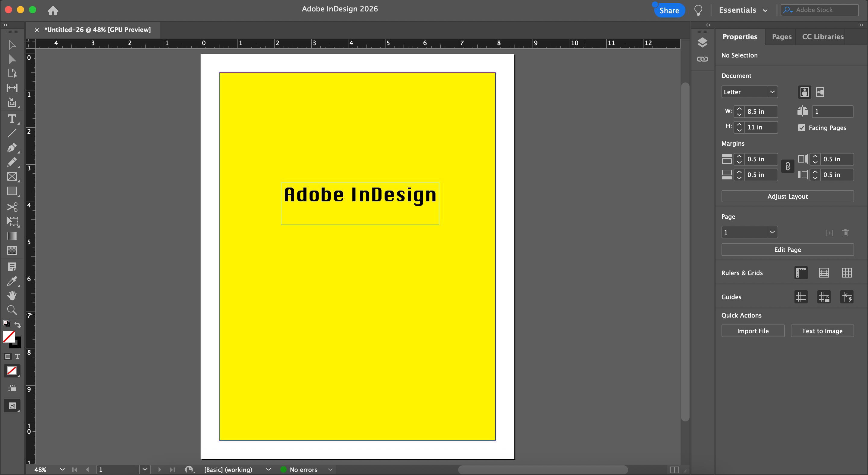
Task: Select the Pen tool
Action: tap(12, 148)
